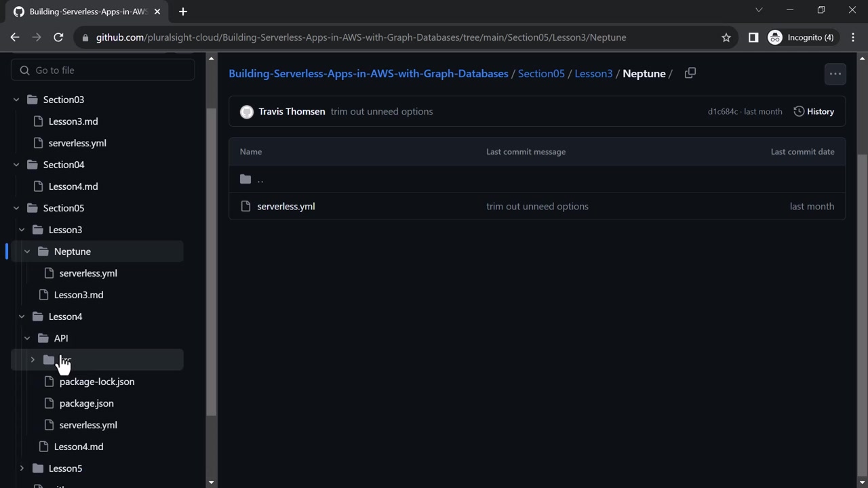Click the Last commit message column header
Screen dimensions: 868x488
click(x=526, y=152)
